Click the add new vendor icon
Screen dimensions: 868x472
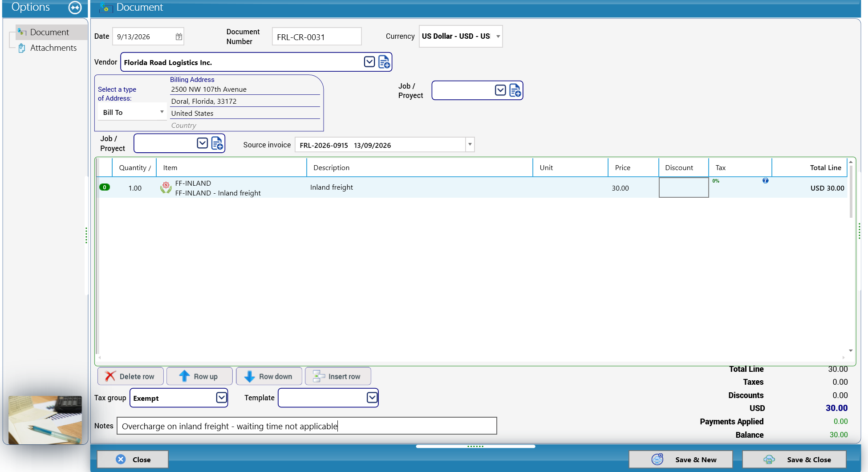click(384, 62)
